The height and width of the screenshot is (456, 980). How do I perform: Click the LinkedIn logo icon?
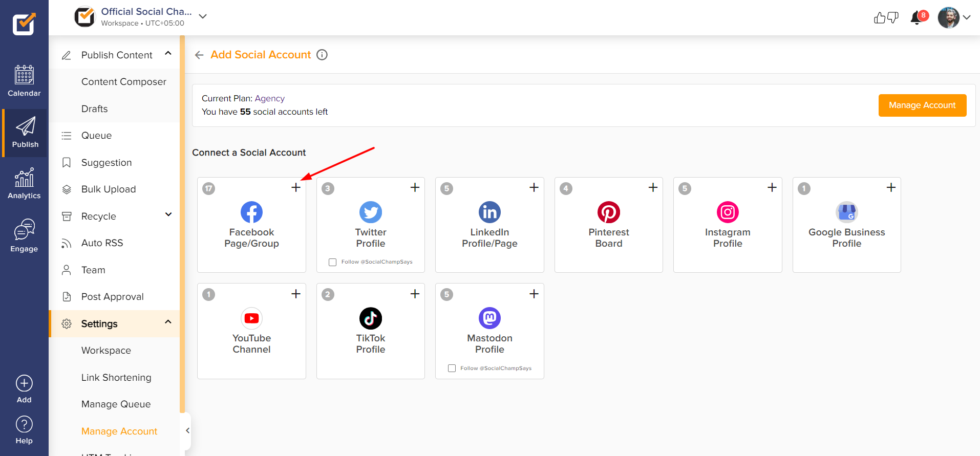pos(489,212)
